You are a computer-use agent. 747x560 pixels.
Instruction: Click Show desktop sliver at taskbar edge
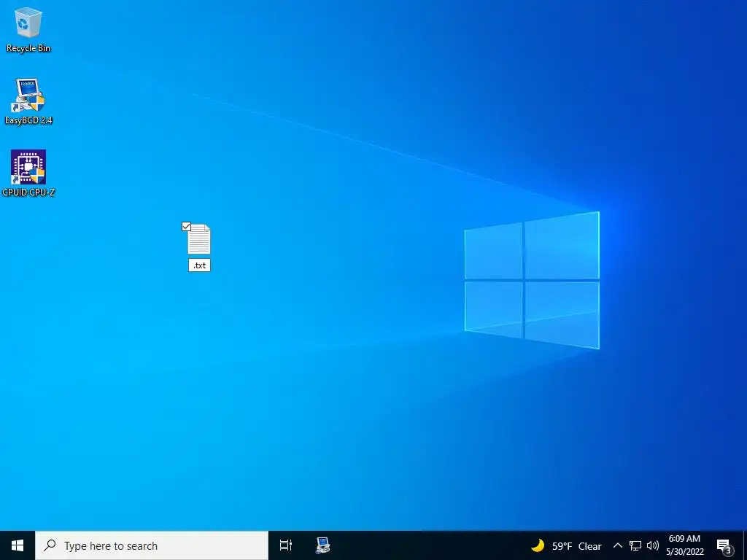[x=745, y=545]
